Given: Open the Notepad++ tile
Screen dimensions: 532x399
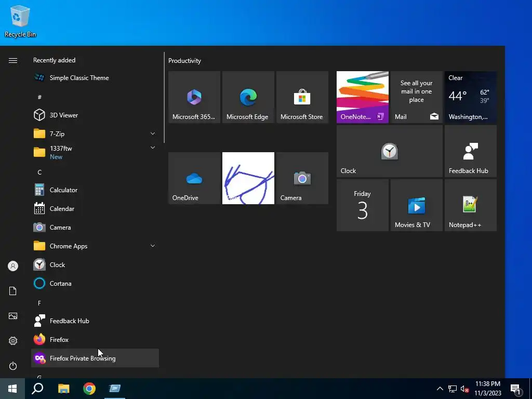Looking at the screenshot, I should click(471, 205).
